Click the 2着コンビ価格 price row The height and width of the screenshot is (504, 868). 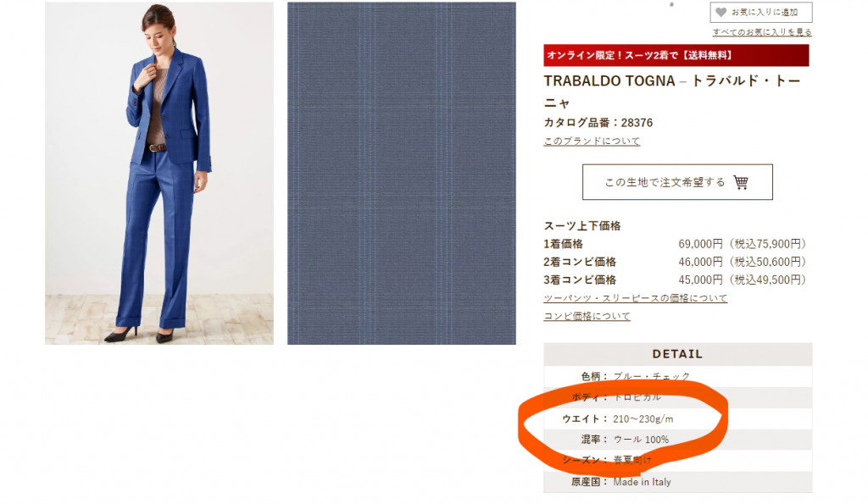[676, 262]
